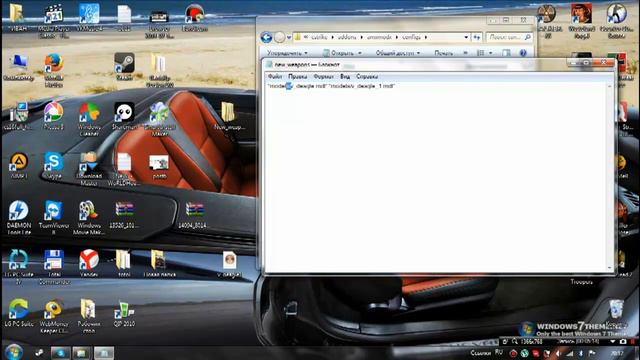Click the Explorer help question mark icon
Screen dimensions: 640x360
coord(523,53)
